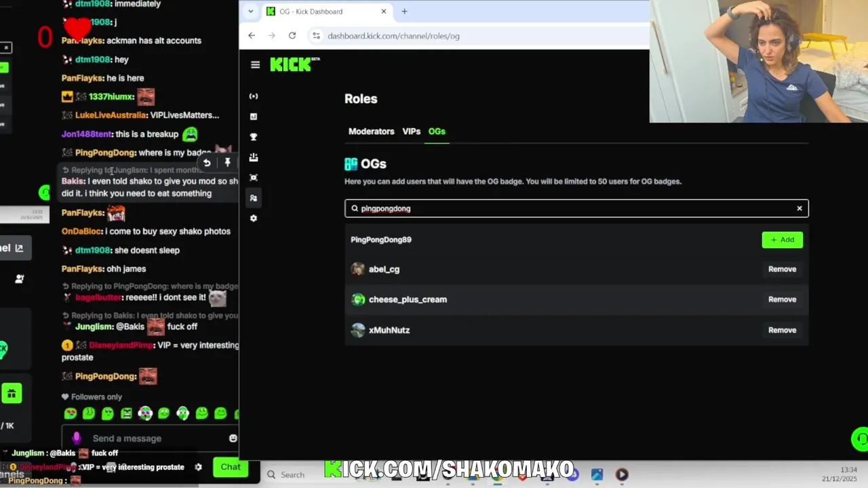The height and width of the screenshot is (488, 868).
Task: Click xMuhNutz's avatar
Action: pyautogui.click(x=358, y=330)
